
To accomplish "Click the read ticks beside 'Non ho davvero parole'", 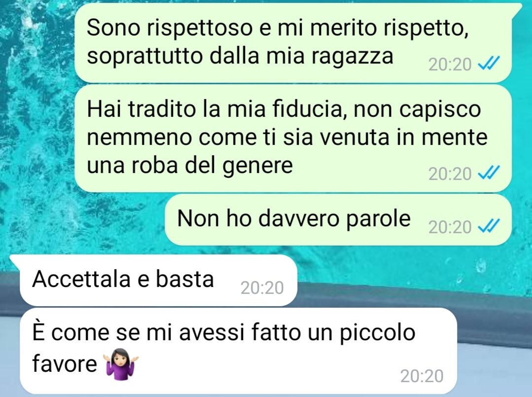I will pyautogui.click(x=489, y=226).
